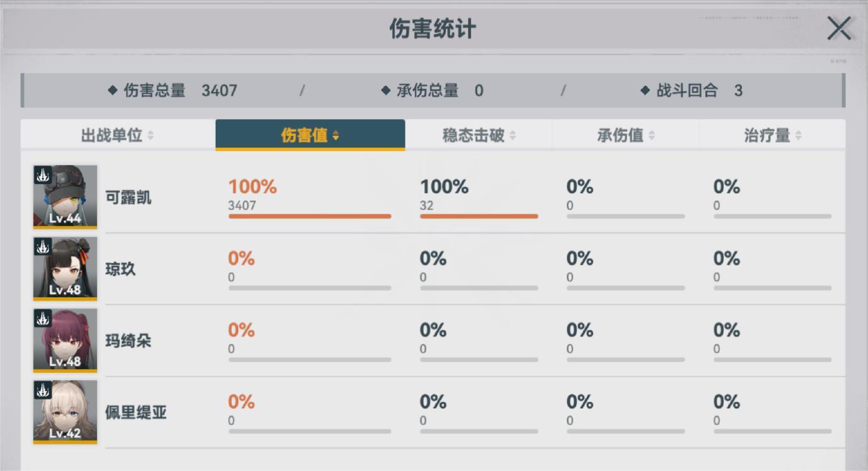
Task: Switch to the 伤害值 tab
Action: click(x=310, y=135)
